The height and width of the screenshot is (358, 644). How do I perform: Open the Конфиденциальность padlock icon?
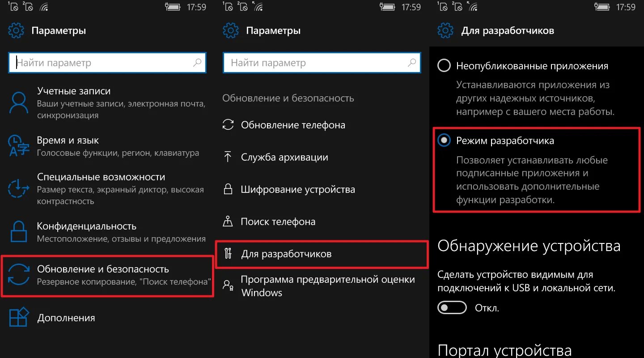19,231
